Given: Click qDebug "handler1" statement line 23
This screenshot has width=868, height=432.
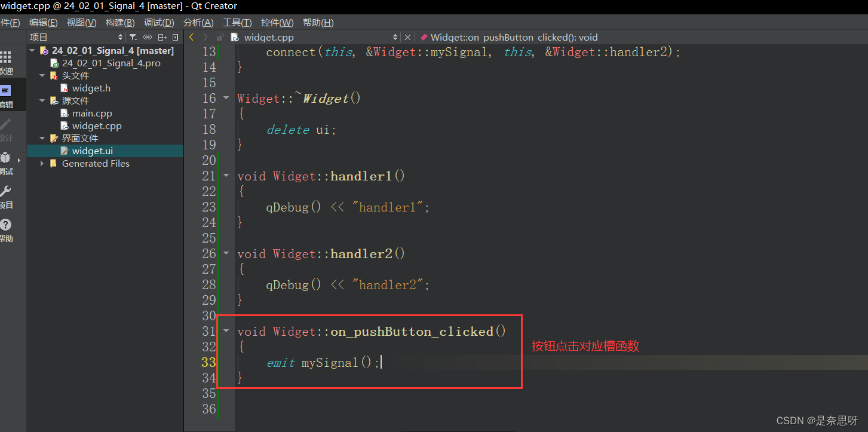Looking at the screenshot, I should pyautogui.click(x=348, y=207).
